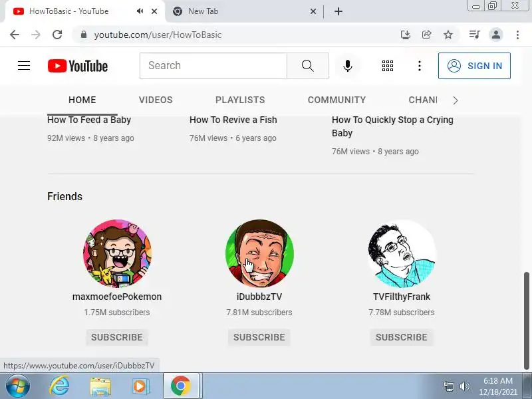This screenshot has height=399, width=532.
Task: Close the New Tab tab
Action: point(313,11)
